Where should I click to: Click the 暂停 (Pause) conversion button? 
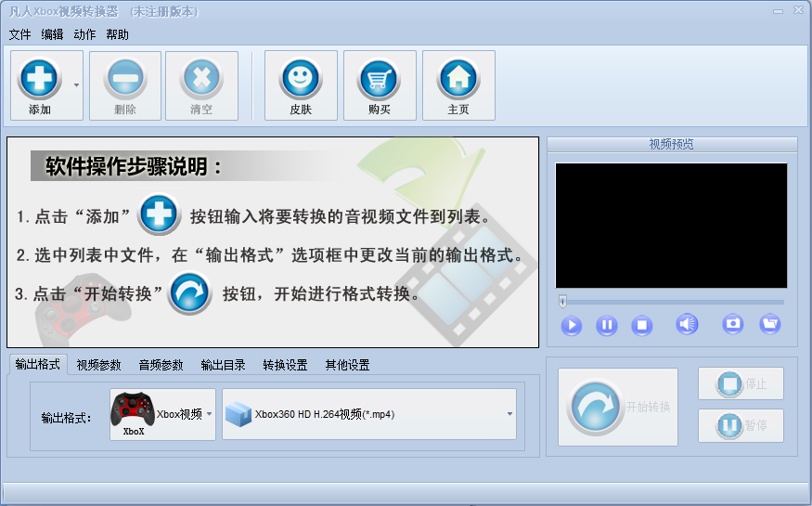[x=741, y=426]
